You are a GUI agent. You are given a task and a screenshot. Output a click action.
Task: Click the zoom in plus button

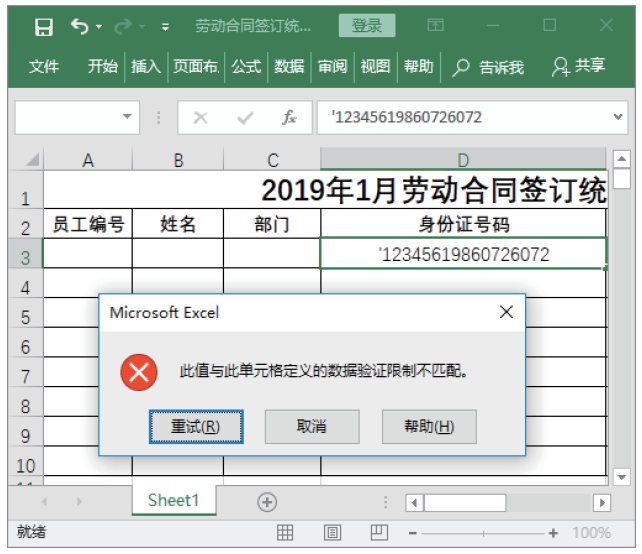point(553,533)
